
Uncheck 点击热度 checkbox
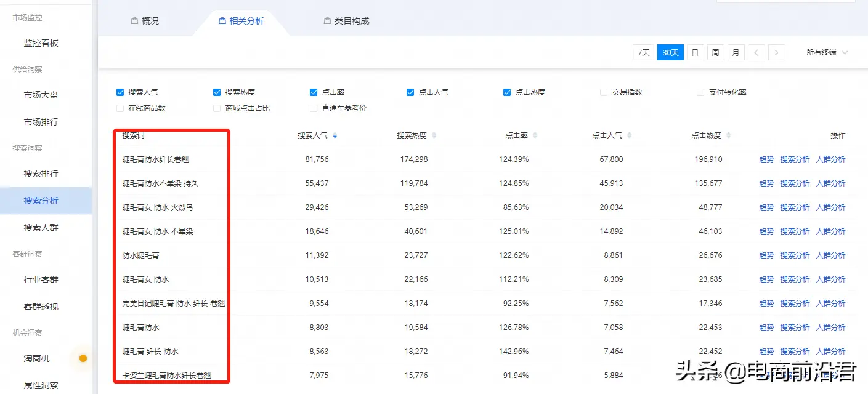tap(507, 92)
